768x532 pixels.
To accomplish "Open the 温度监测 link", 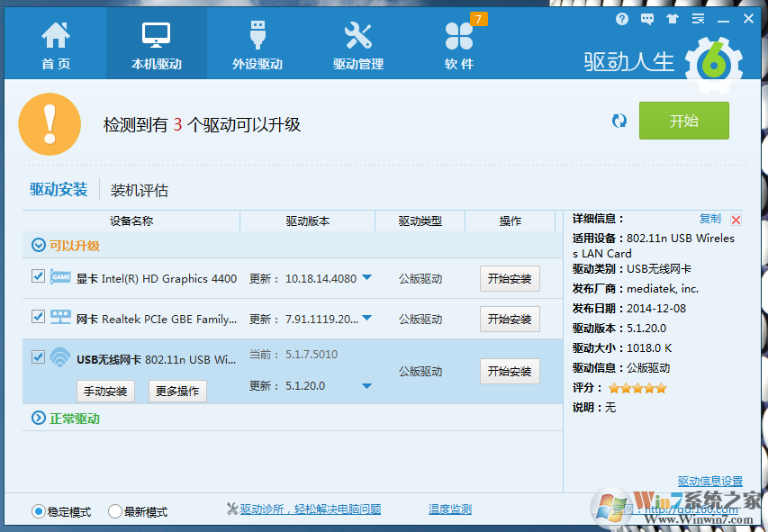I will click(x=450, y=509).
